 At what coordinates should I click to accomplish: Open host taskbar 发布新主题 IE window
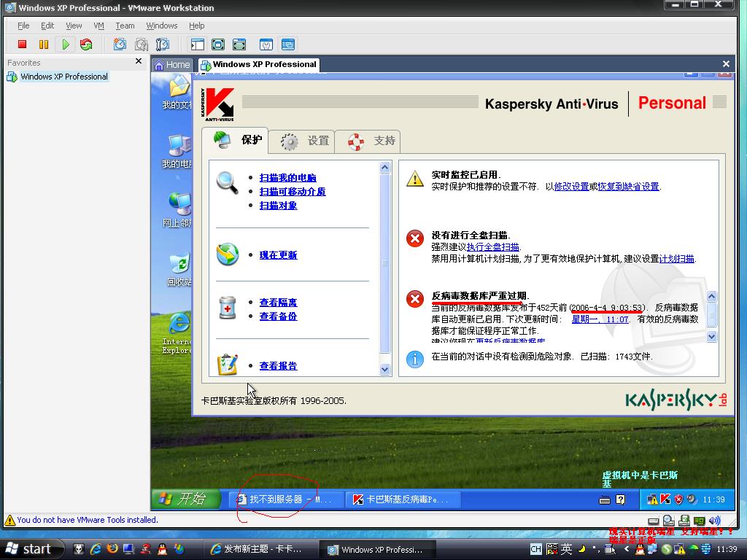pyautogui.click(x=260, y=549)
